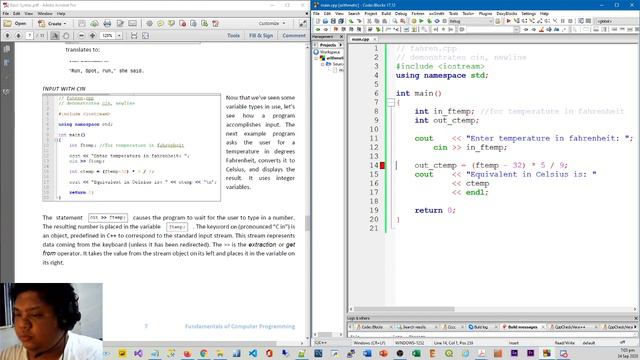Image resolution: width=640 pixels, height=360 pixels.
Task: Click the Rebuild icon in Code::Blocks
Action: (437, 21)
